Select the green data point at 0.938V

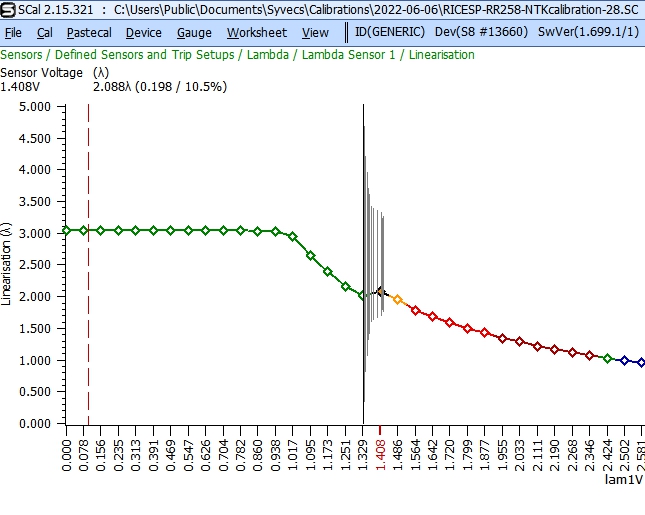point(276,232)
